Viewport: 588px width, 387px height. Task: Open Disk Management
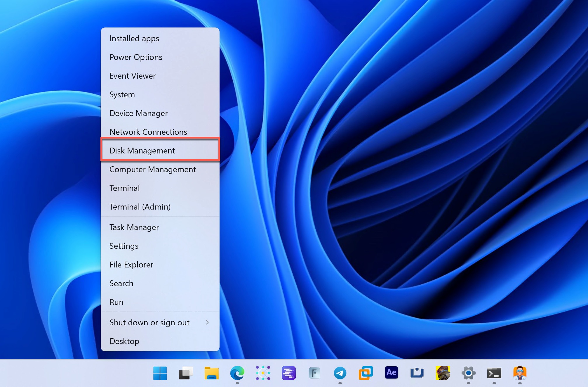click(x=160, y=151)
